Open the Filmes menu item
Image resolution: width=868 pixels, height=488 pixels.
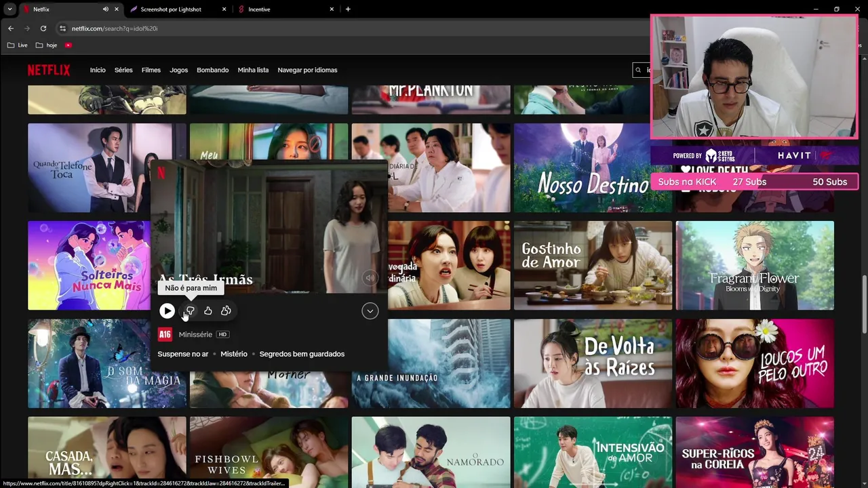[151, 70]
